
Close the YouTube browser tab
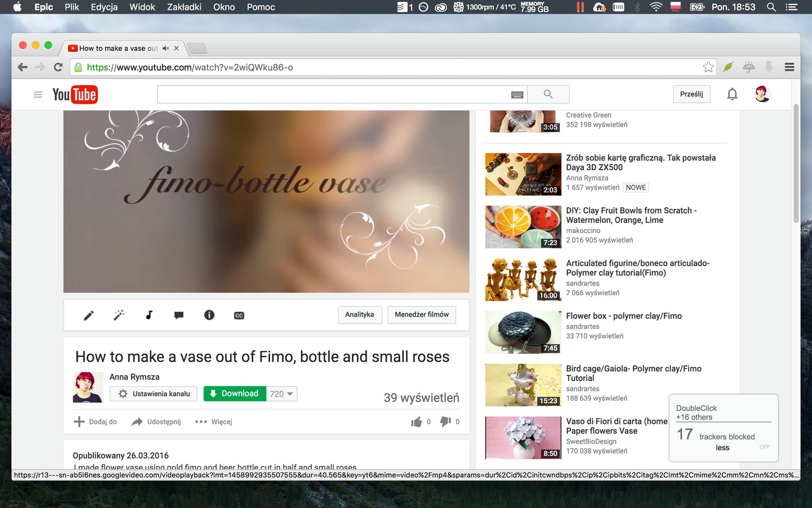pyautogui.click(x=176, y=48)
